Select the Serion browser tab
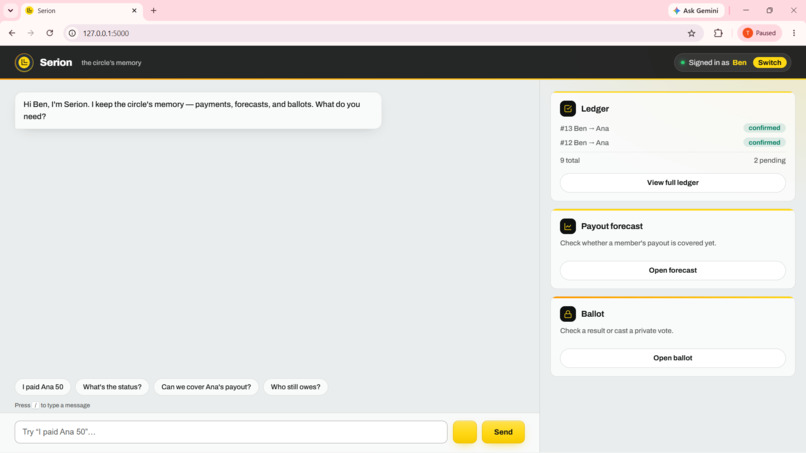This screenshot has width=806, height=453. pos(81,11)
